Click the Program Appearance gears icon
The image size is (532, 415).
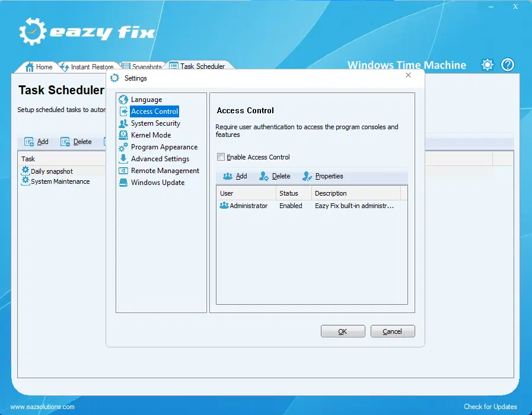click(x=123, y=147)
